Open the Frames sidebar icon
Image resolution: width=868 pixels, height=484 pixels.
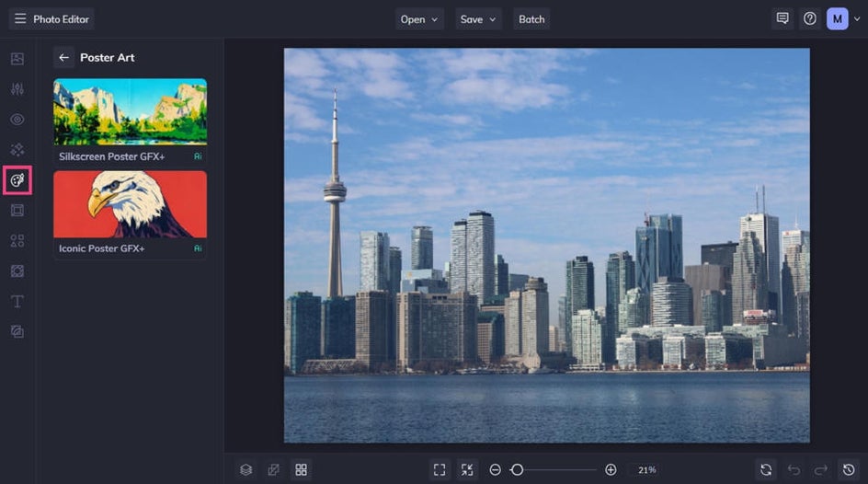tap(17, 211)
